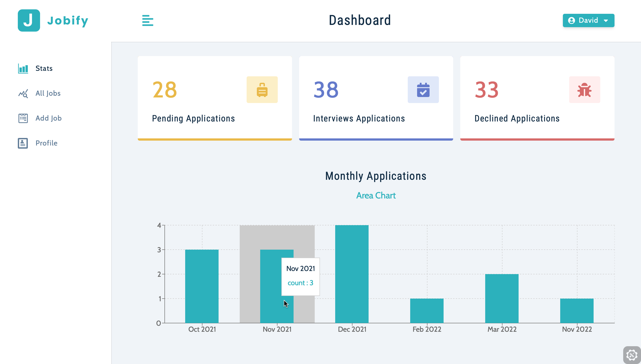
Task: Click the Nov 2021 tooltip on chart
Action: (x=300, y=275)
